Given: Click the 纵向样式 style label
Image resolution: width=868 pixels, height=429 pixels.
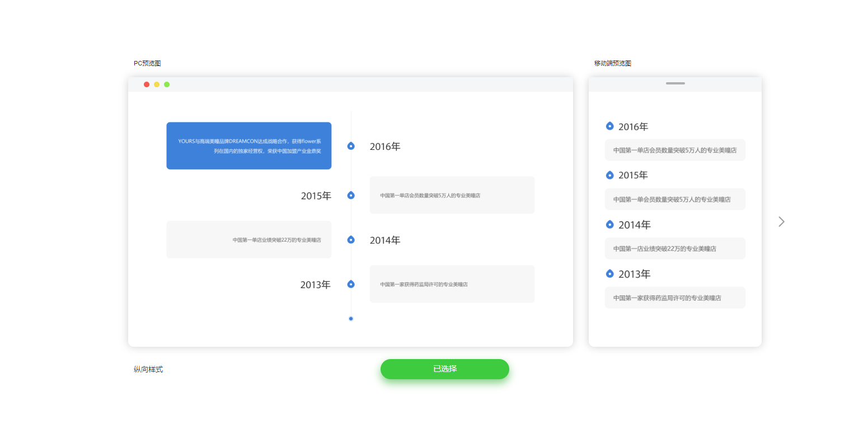Looking at the screenshot, I should [148, 369].
